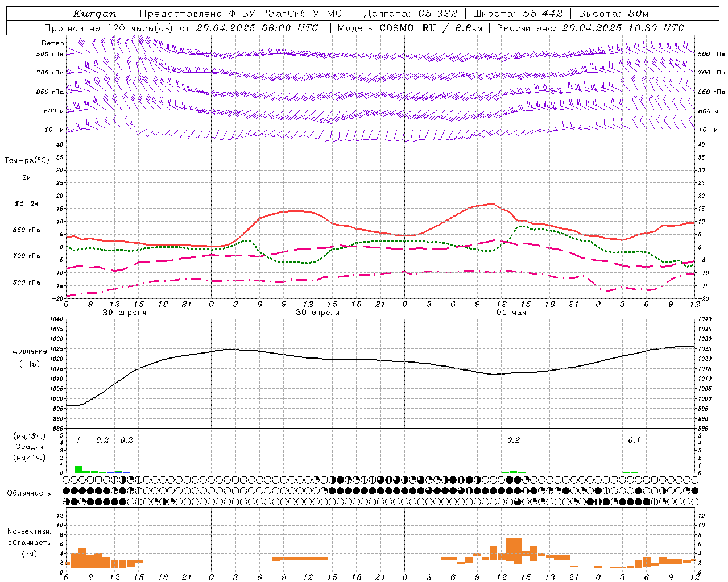
Task: Click the (гПа) unit under Давление
Action: coord(30,364)
